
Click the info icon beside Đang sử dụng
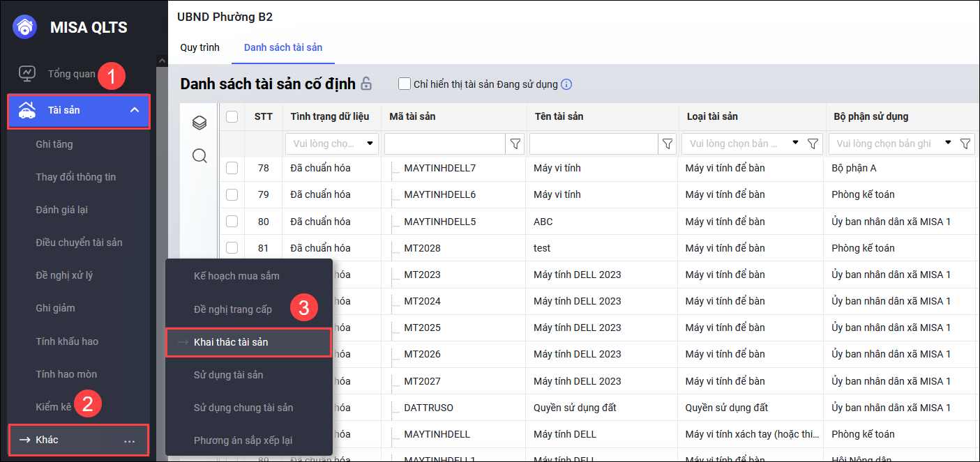[x=566, y=84]
